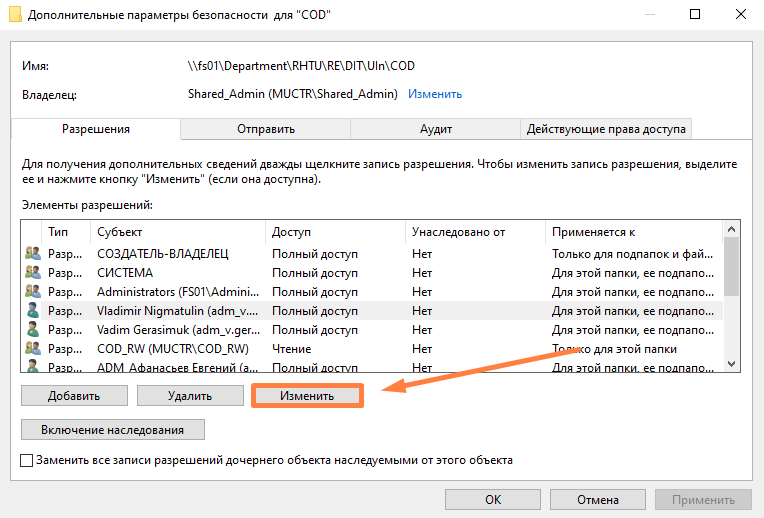
Task: Open the Отправить tab
Action: (266, 129)
